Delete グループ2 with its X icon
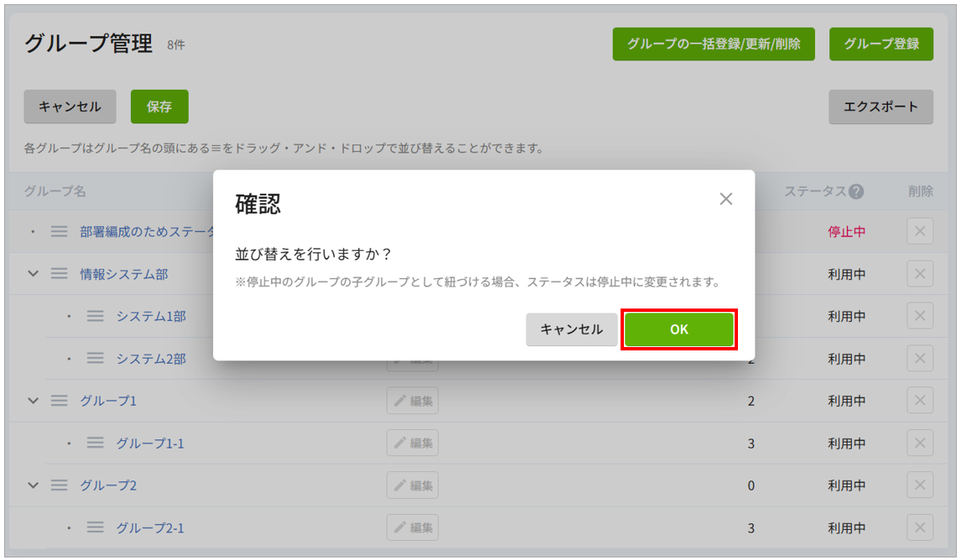The height and width of the screenshot is (560, 961). tap(920, 485)
